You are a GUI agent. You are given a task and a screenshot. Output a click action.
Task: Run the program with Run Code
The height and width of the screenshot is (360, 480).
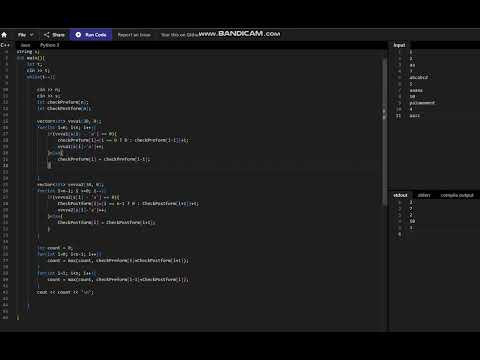(x=91, y=35)
